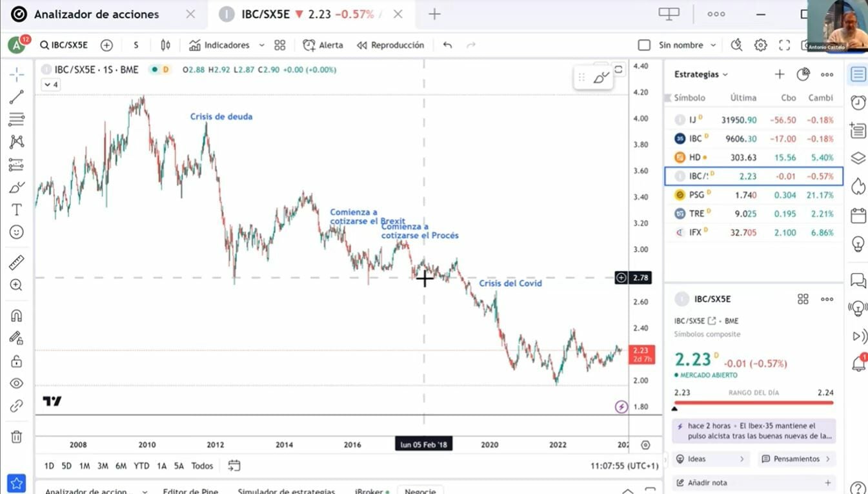Image resolution: width=868 pixels, height=494 pixels.
Task: Open the Indicadores button
Action: coord(219,45)
